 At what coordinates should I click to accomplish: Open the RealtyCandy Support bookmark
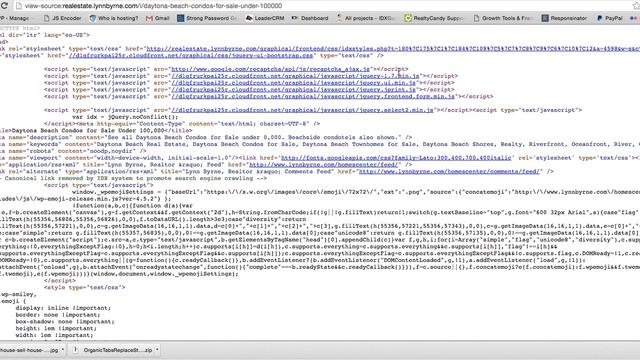(434, 18)
